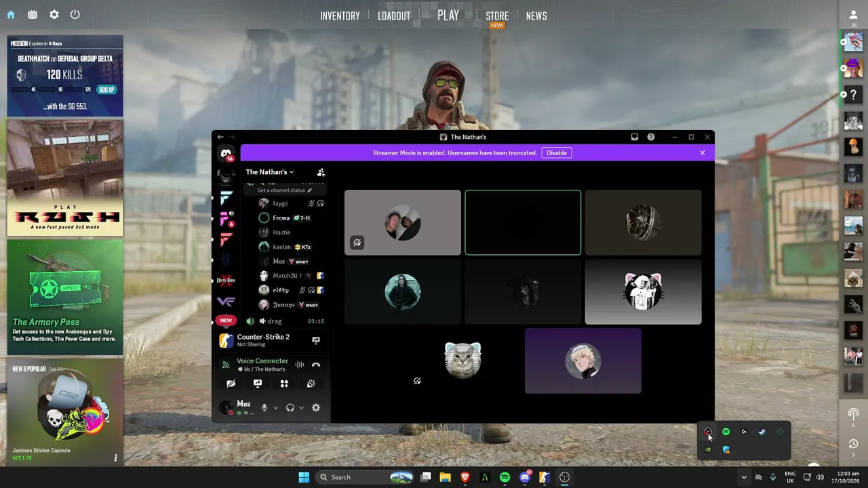Switch to the Loadout tab in CS2

[x=394, y=16]
